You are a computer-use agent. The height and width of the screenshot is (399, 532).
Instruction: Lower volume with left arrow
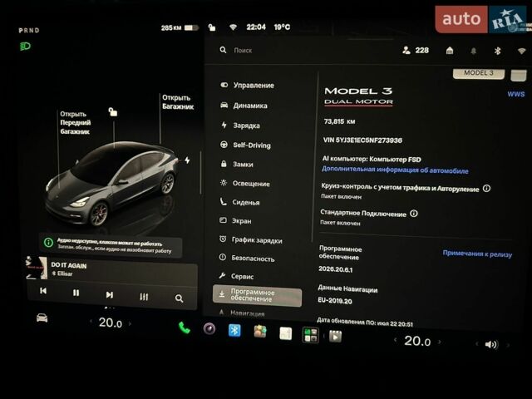tap(476, 344)
